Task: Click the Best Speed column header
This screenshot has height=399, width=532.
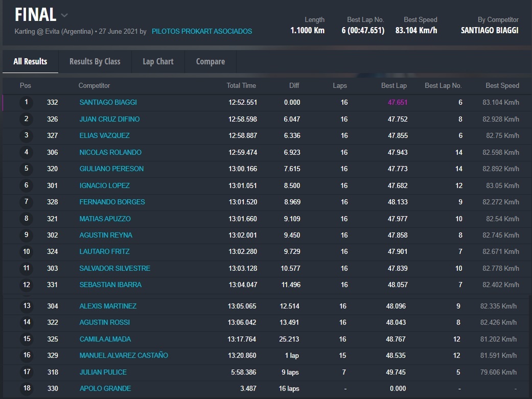Action: tap(502, 85)
